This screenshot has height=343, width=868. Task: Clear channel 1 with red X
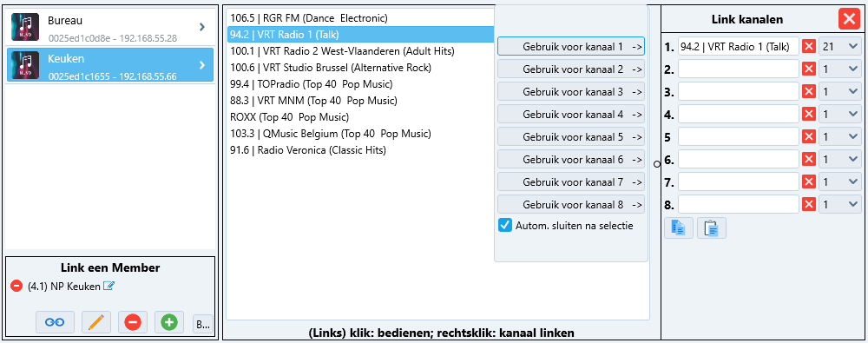809,47
